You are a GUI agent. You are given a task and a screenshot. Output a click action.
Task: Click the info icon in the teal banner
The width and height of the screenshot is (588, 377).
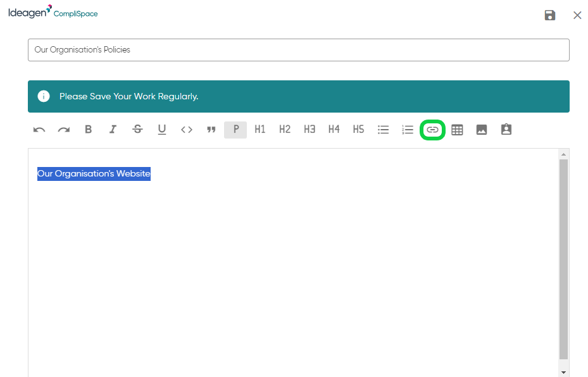(44, 96)
